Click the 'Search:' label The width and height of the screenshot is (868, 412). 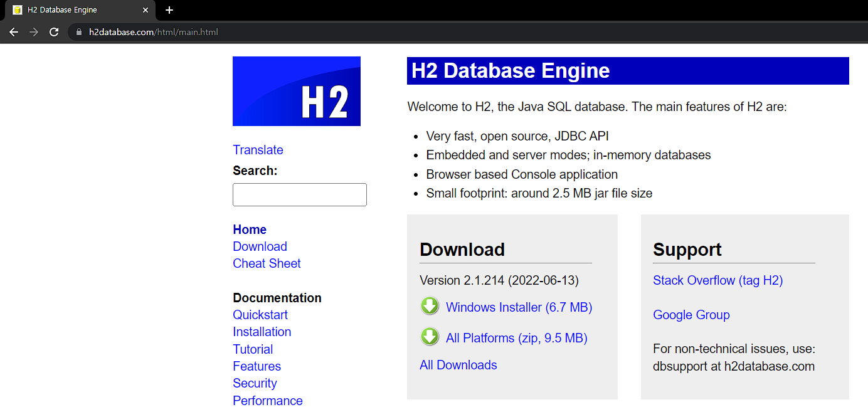[x=255, y=171]
